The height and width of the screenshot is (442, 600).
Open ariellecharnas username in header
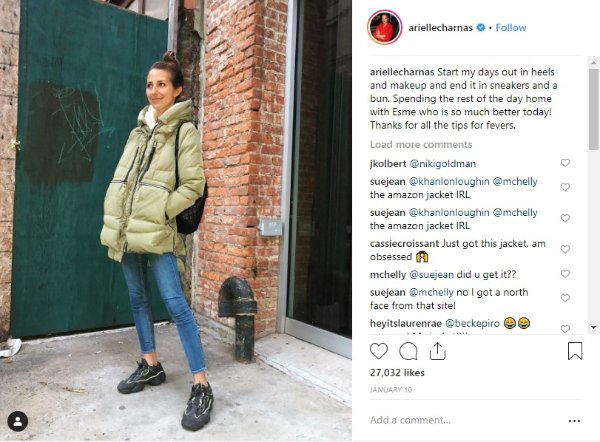[x=440, y=28]
